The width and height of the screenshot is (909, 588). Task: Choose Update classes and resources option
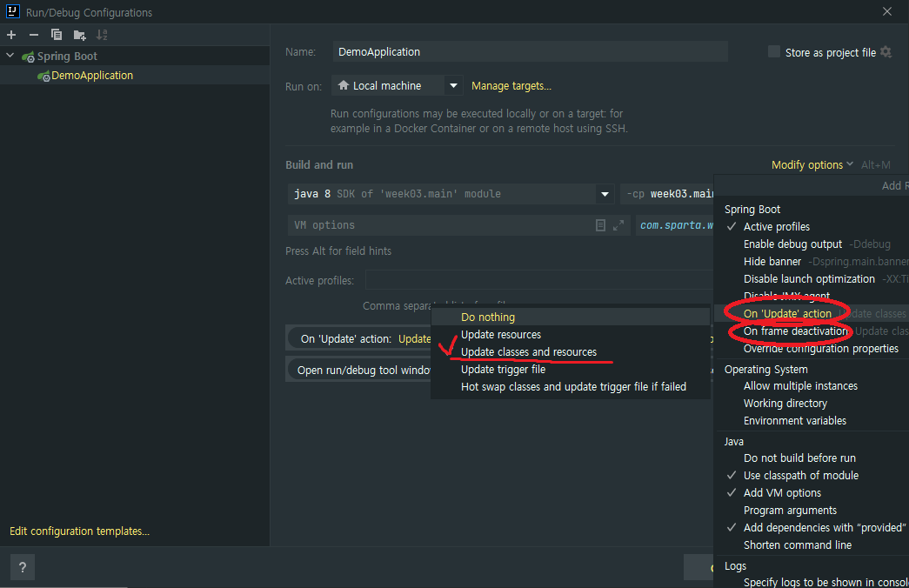point(571,352)
